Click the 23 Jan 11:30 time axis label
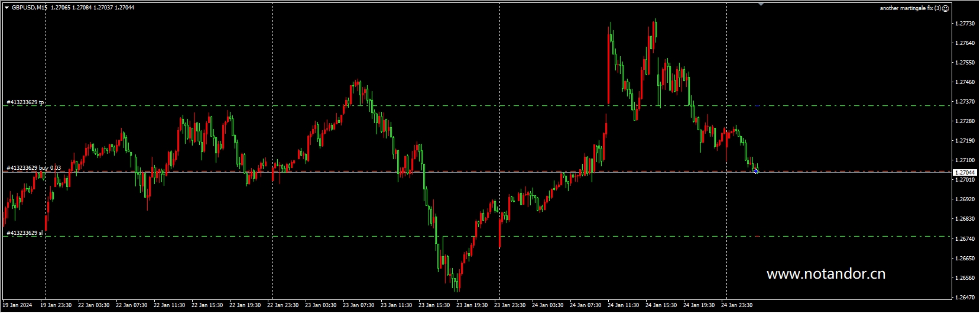Image resolution: width=980 pixels, height=313 pixels. point(397,306)
